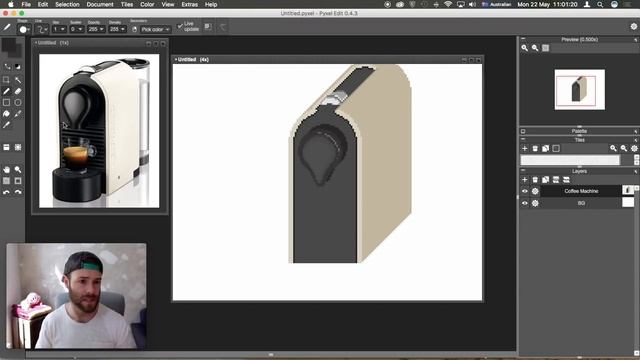Swap primary and secondary colors
The image size is (640, 360).
click(7, 67)
